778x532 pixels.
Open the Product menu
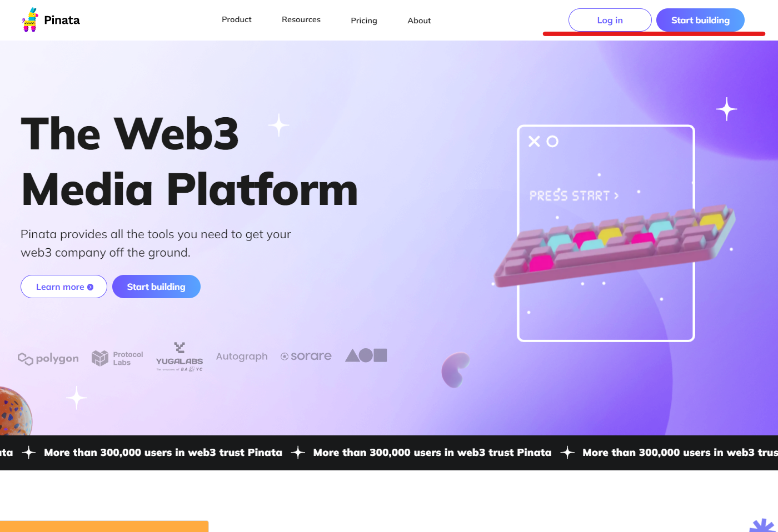pos(237,19)
